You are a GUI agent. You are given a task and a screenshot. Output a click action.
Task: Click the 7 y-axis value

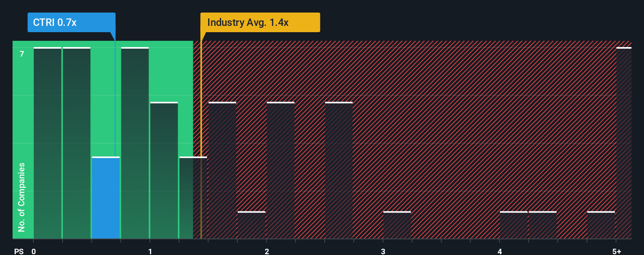tap(22, 54)
